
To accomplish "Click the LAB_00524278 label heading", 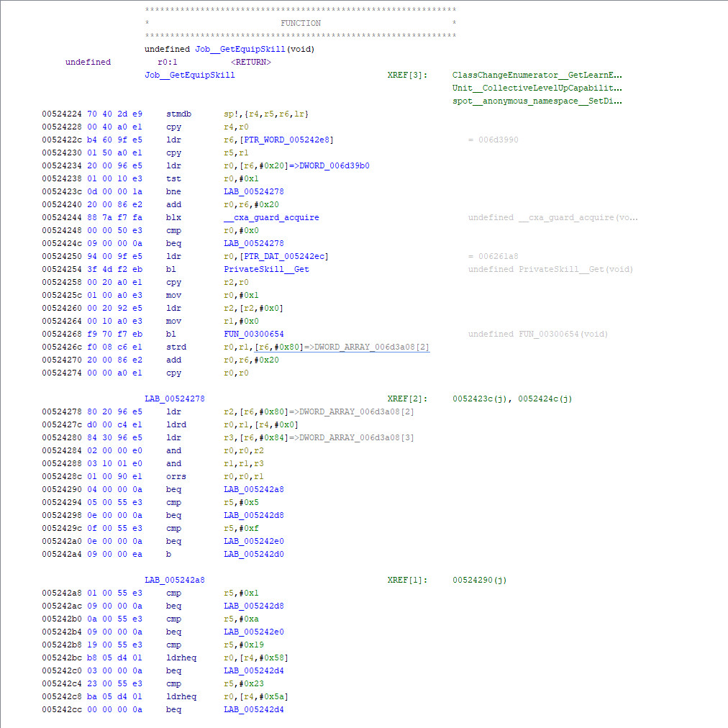I will (x=175, y=399).
